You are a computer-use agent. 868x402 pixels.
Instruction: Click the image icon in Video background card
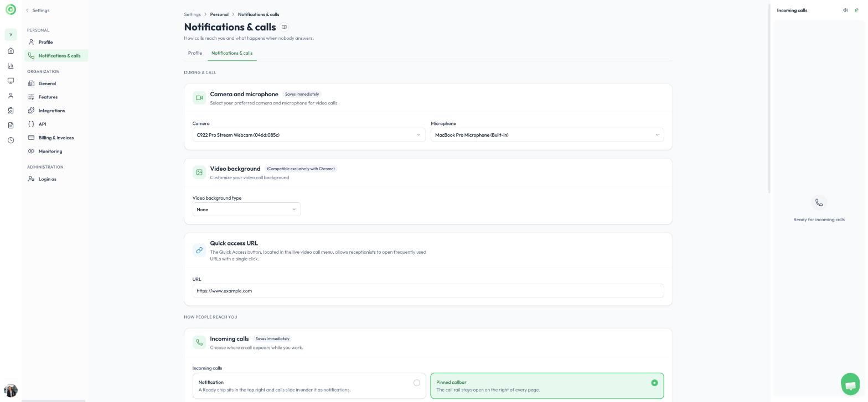199,173
